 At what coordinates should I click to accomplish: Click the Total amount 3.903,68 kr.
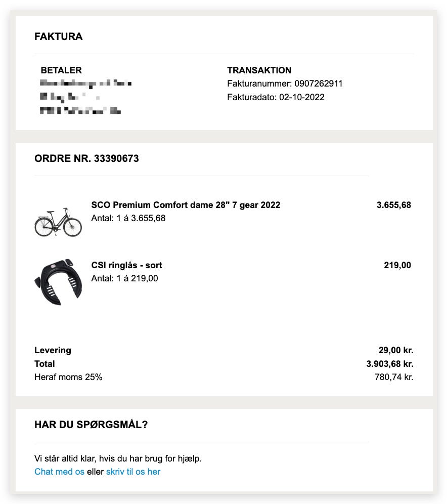(x=389, y=364)
